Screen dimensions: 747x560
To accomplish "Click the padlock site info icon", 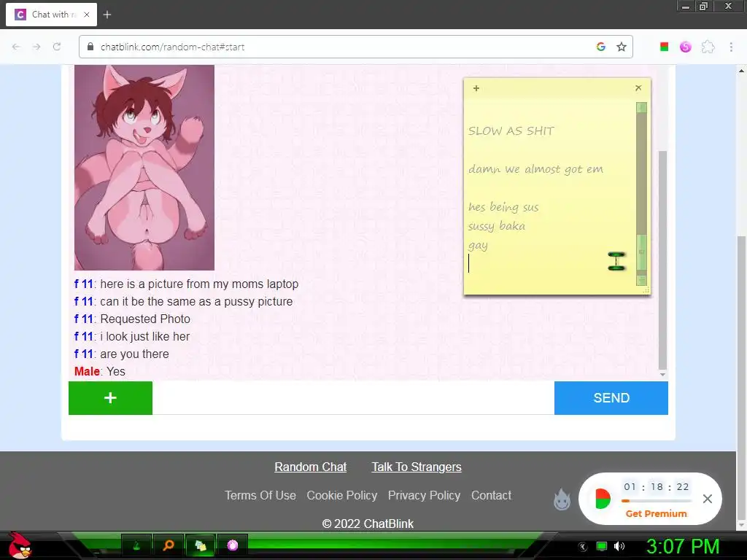I will (x=90, y=47).
